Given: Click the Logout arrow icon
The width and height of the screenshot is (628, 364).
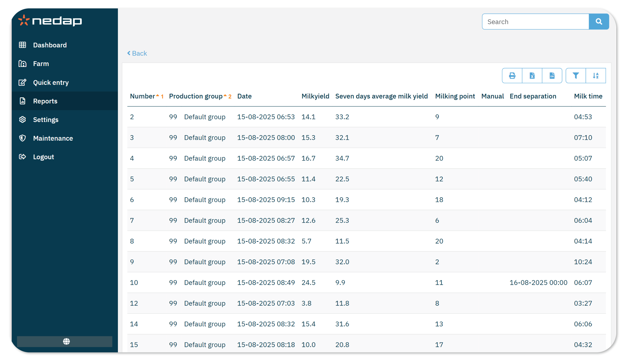Looking at the screenshot, I should point(22,157).
